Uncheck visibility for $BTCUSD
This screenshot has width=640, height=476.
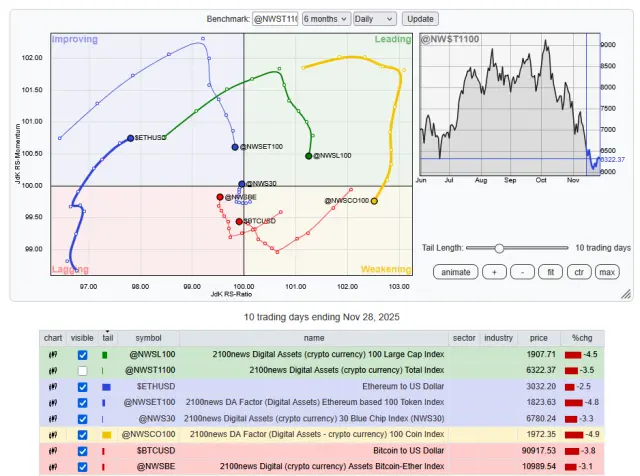coord(82,451)
